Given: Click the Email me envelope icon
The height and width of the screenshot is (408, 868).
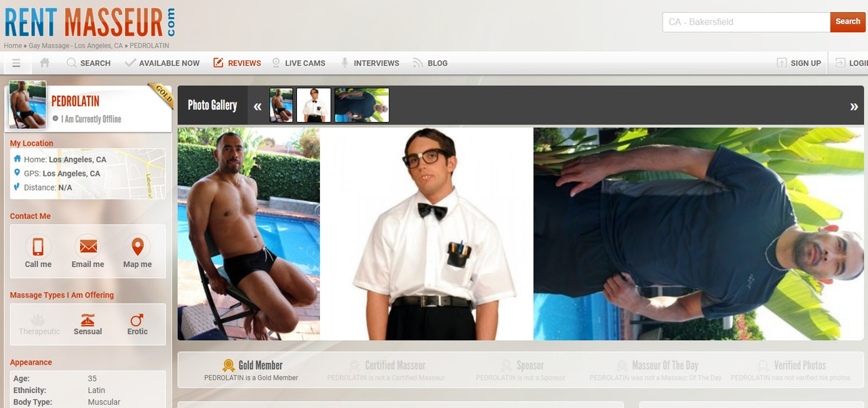Looking at the screenshot, I should pyautogui.click(x=88, y=246).
